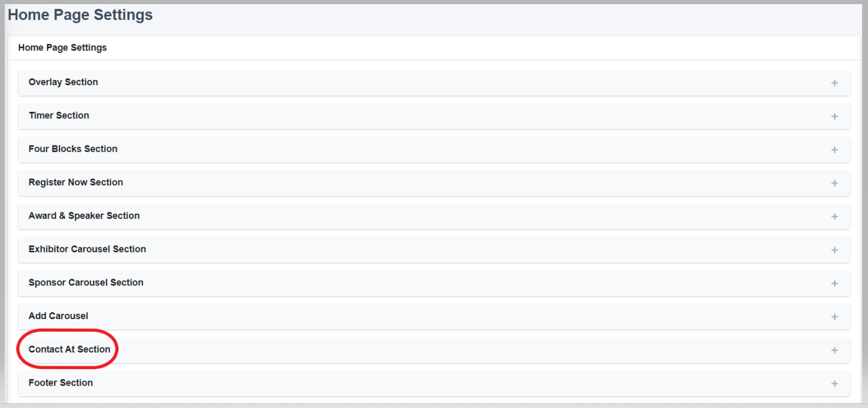The image size is (868, 408).
Task: Open Register Now Section panel title
Action: point(75,183)
